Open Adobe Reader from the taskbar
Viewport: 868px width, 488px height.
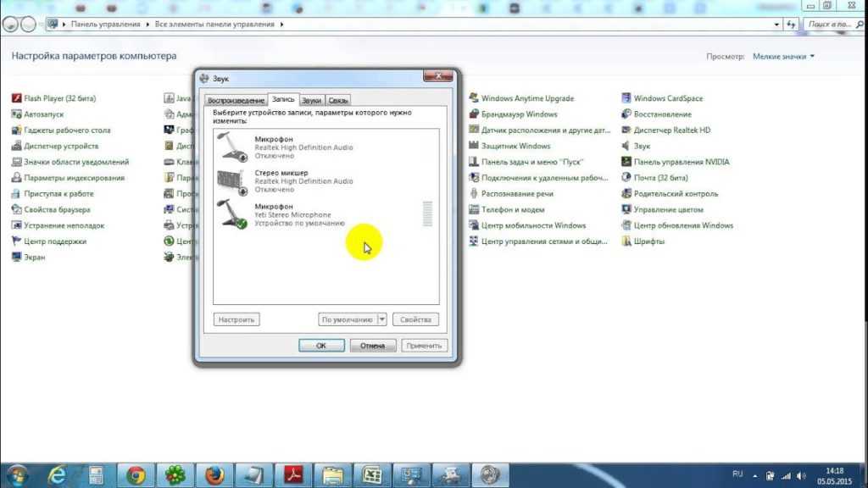[293, 474]
